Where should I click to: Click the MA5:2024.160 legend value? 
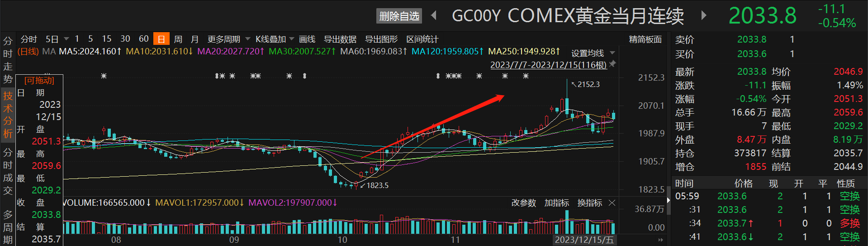pyautogui.click(x=90, y=51)
